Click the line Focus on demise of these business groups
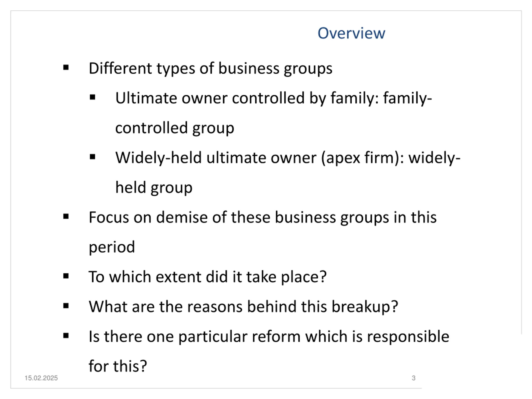Viewport: 532px width, 399px height. (x=263, y=218)
